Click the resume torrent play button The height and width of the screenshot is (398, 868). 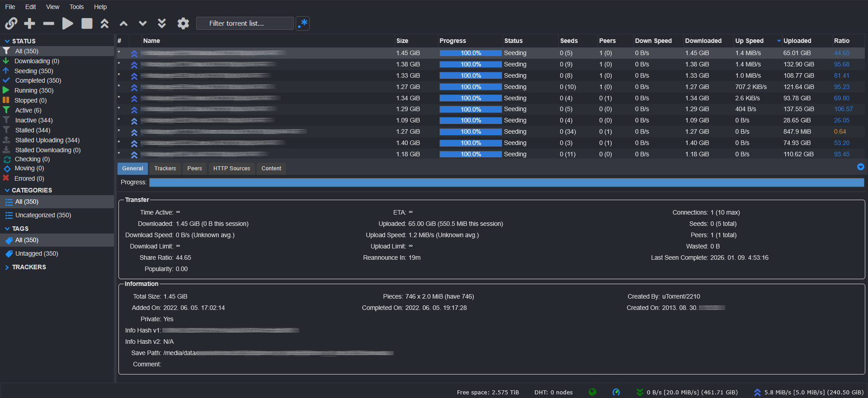pyautogui.click(x=67, y=23)
